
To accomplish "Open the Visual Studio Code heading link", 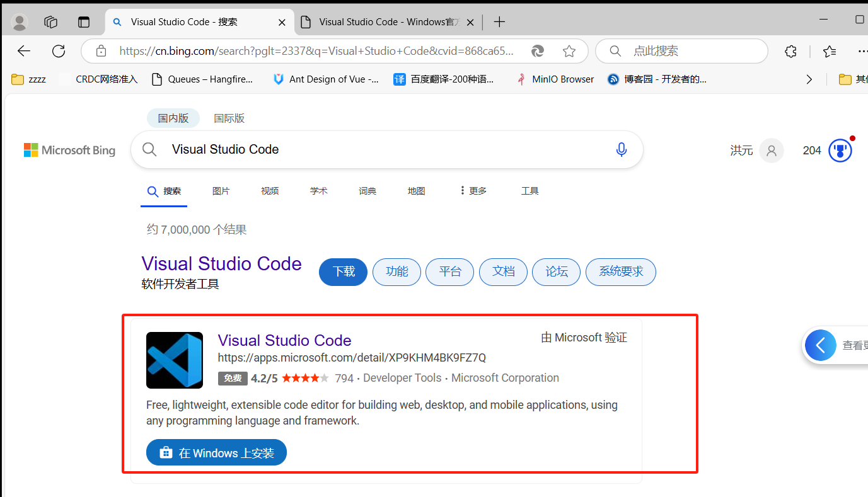I will point(222,264).
